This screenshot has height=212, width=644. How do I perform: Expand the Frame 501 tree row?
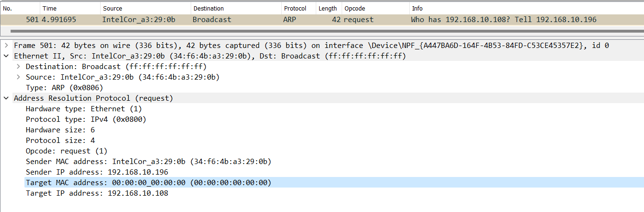pyautogui.click(x=6, y=46)
